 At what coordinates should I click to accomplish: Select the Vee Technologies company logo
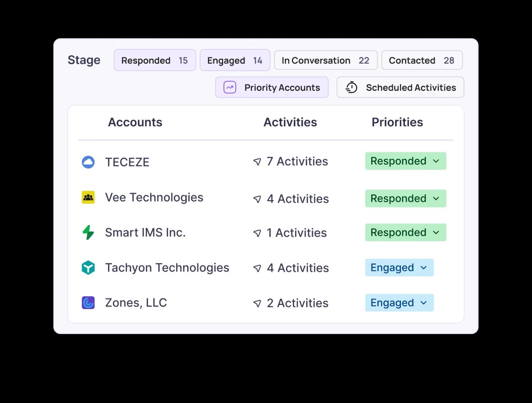coord(88,197)
